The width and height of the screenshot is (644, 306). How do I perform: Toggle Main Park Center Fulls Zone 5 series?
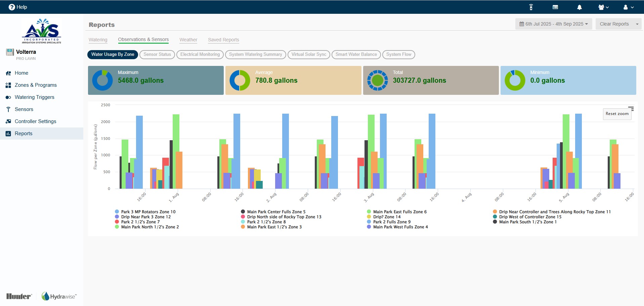tap(273, 212)
